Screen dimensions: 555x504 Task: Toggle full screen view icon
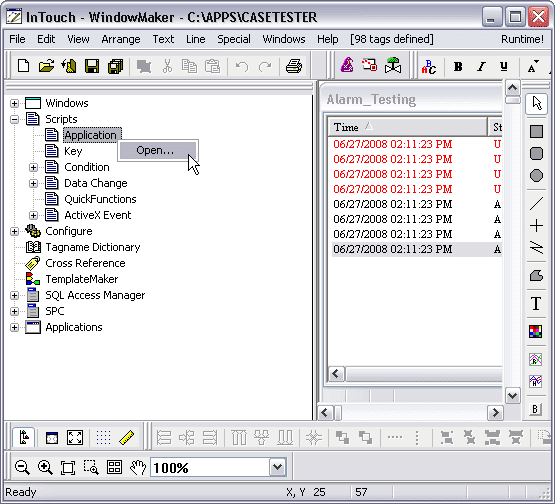75,437
